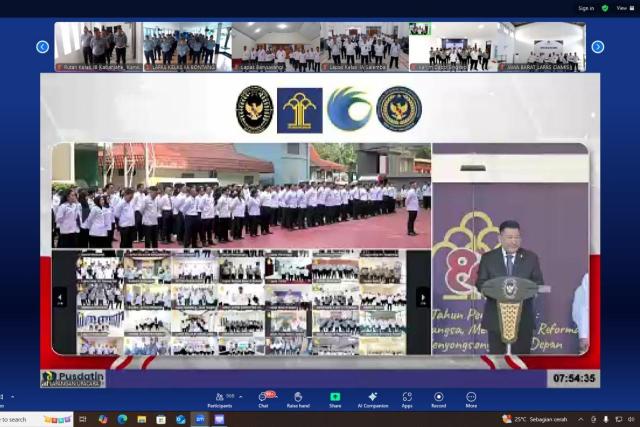Image resolution: width=640 pixels, height=427 pixels.
Task: Click the green encryption shield icon
Action: [x=604, y=8]
